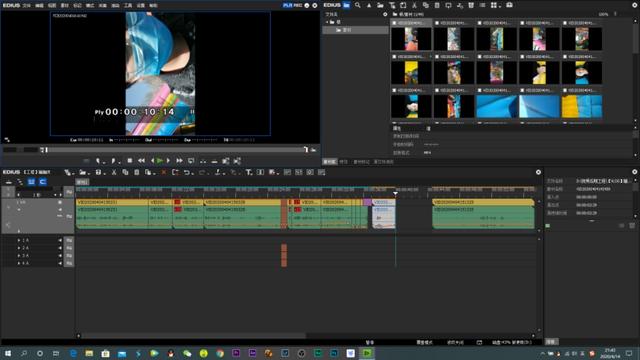The image size is (640, 360).
Task: Click the Rewind button in player controls
Action: point(141,161)
